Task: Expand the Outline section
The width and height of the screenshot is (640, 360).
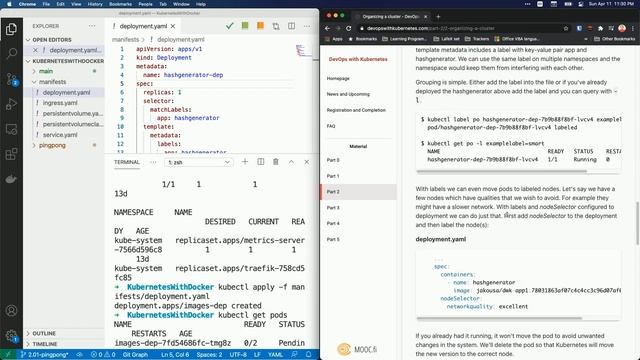Action: [x=44, y=333]
